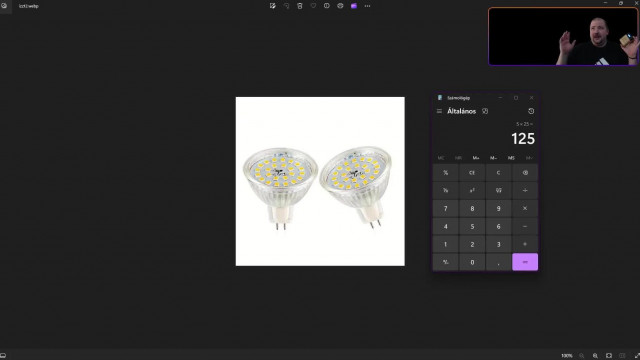The height and width of the screenshot is (360, 640).
Task: Click the C clear key on calculator
Action: tap(498, 173)
